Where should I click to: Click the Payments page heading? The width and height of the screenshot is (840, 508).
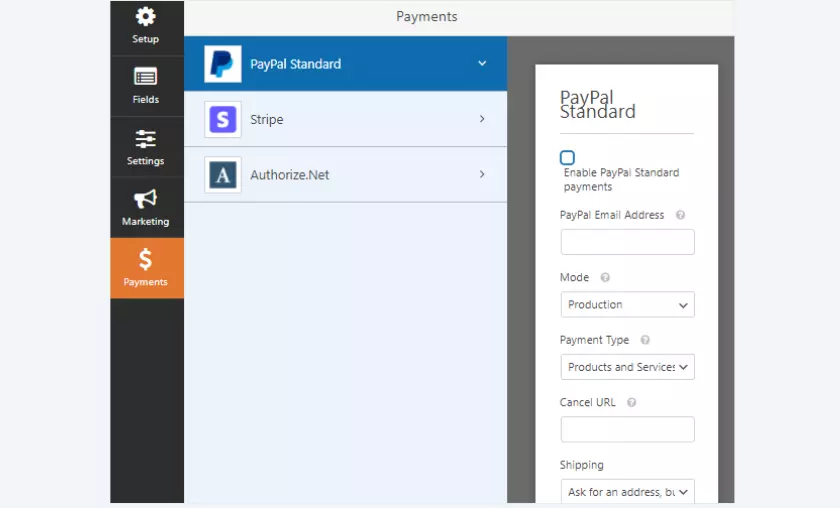(426, 17)
